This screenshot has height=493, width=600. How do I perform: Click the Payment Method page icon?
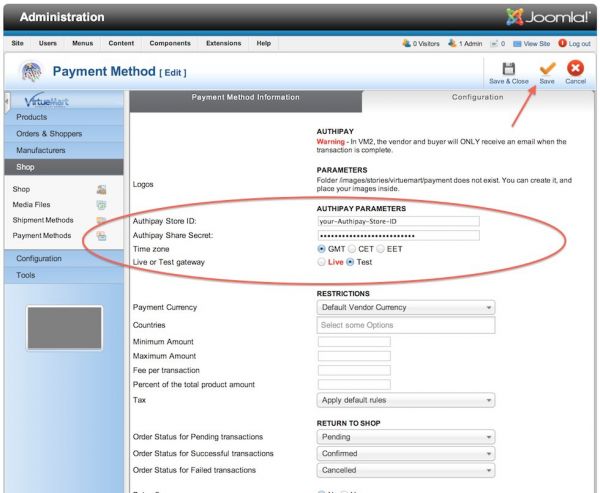click(31, 72)
